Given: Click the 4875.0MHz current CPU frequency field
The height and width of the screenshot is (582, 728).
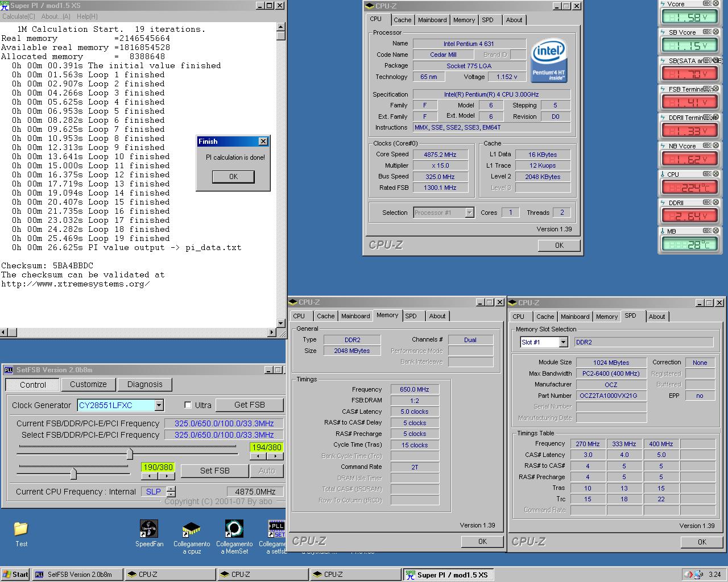Looking at the screenshot, I should coord(255,492).
